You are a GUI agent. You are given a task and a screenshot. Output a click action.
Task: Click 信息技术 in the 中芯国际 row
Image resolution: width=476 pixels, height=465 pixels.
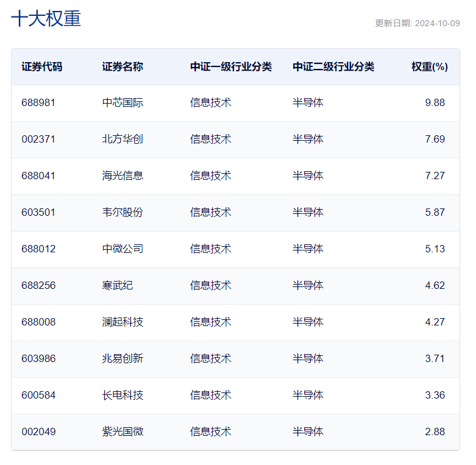211,102
